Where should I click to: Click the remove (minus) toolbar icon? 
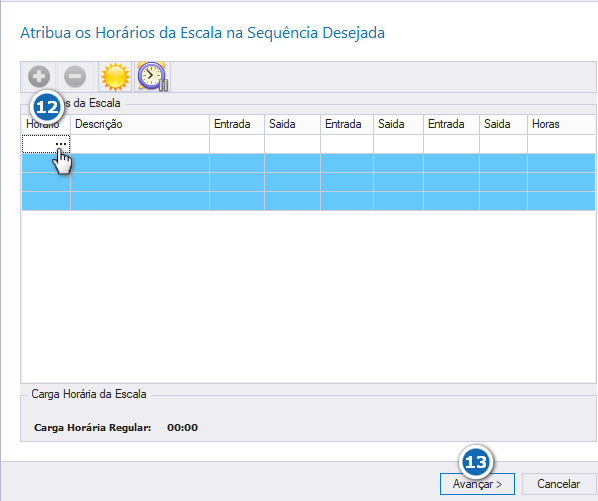click(75, 77)
